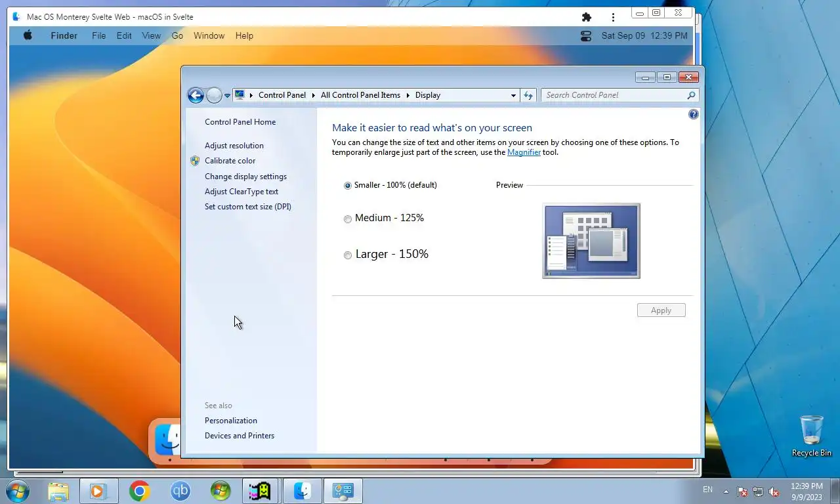Screen dimensions: 840x504
Task: Open Personalization under See also
Action: pyautogui.click(x=231, y=421)
